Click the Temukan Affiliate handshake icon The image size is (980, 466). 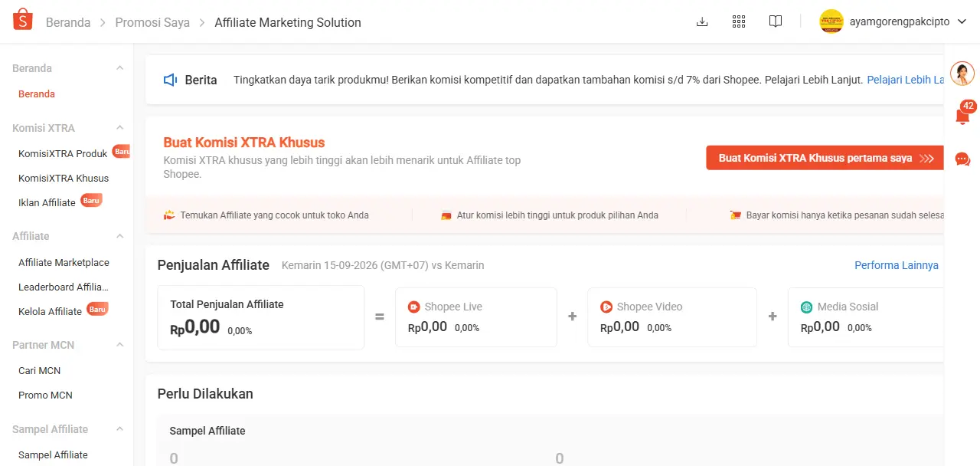(x=170, y=215)
